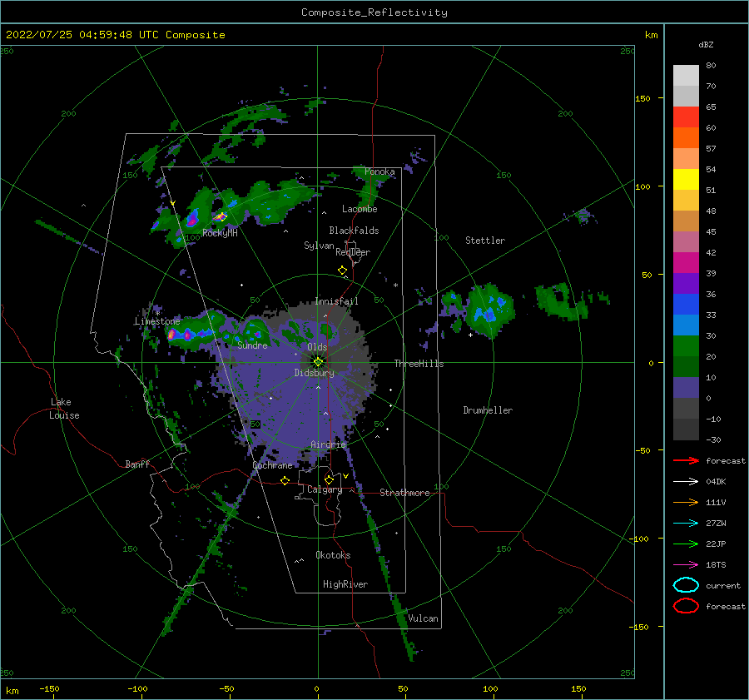Click the Innisfail town label
749x700 pixels.
click(336, 301)
